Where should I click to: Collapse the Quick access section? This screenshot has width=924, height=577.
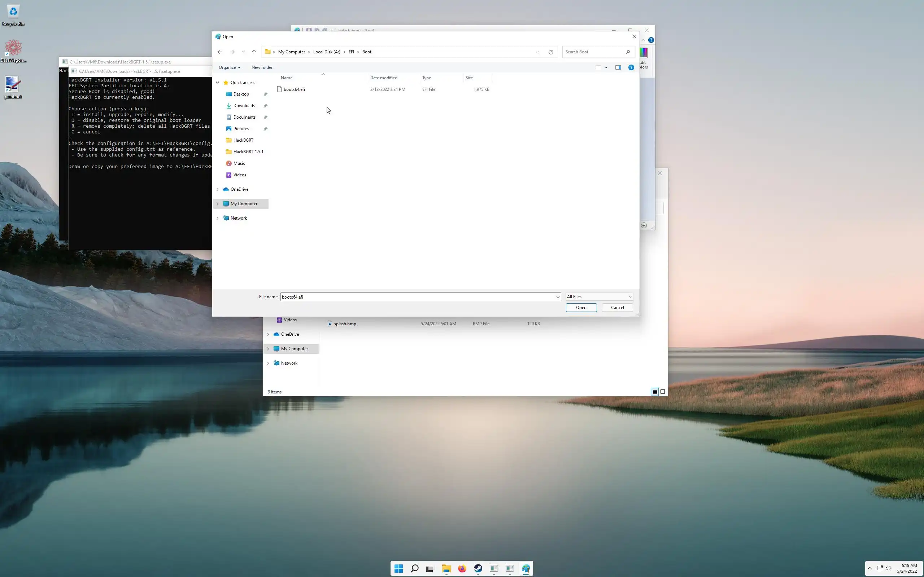point(218,83)
